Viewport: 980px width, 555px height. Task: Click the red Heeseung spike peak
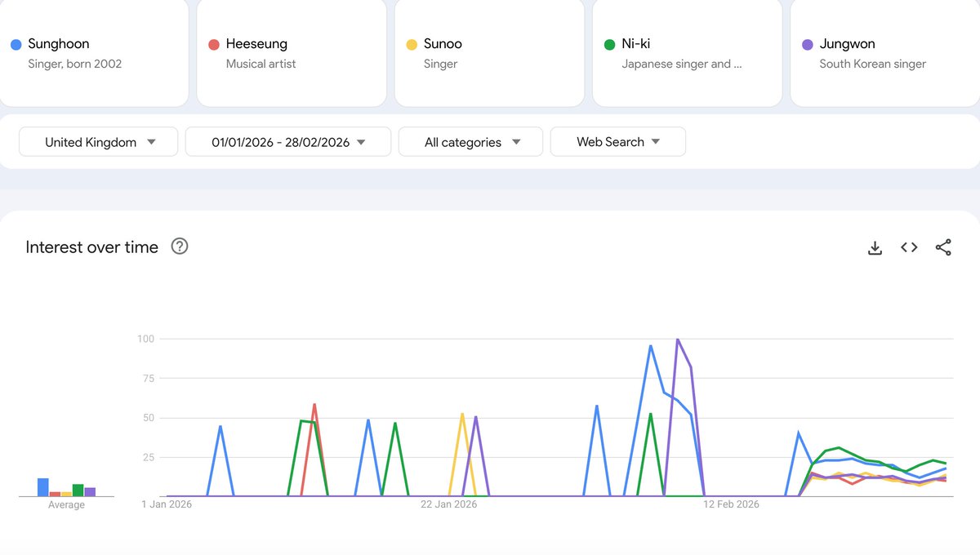tap(314, 404)
